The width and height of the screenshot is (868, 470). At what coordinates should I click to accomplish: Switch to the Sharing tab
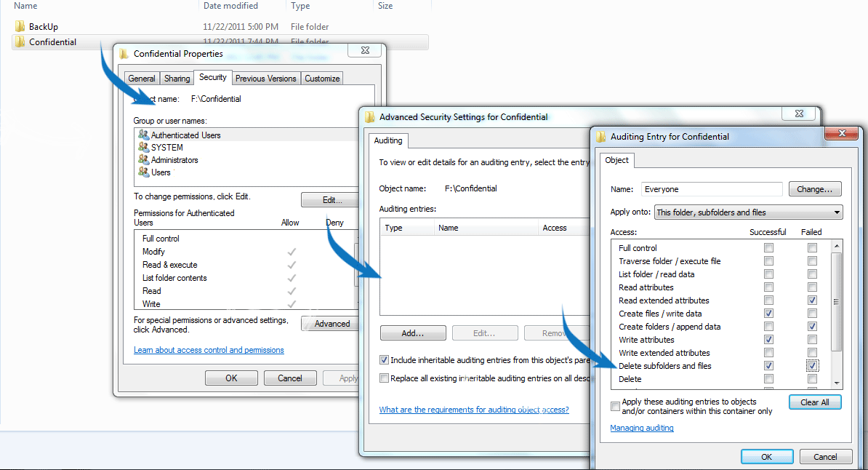(177, 78)
